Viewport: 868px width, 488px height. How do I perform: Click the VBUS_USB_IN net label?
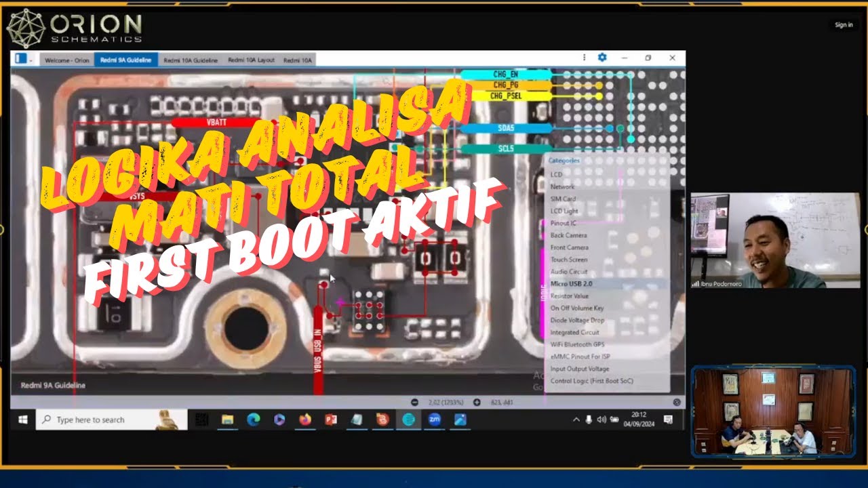(318, 351)
